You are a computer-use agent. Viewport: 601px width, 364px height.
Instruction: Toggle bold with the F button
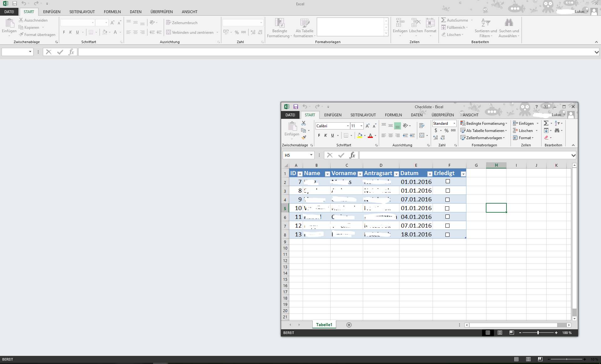pos(319,135)
